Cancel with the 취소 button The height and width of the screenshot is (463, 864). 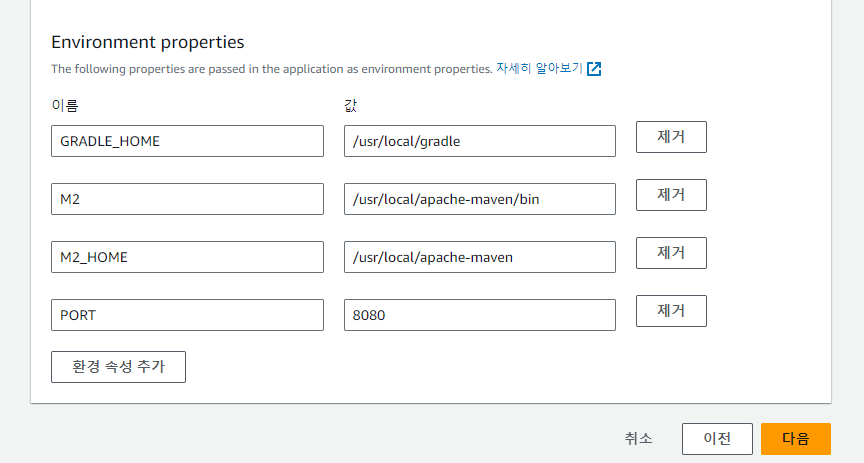pos(639,438)
